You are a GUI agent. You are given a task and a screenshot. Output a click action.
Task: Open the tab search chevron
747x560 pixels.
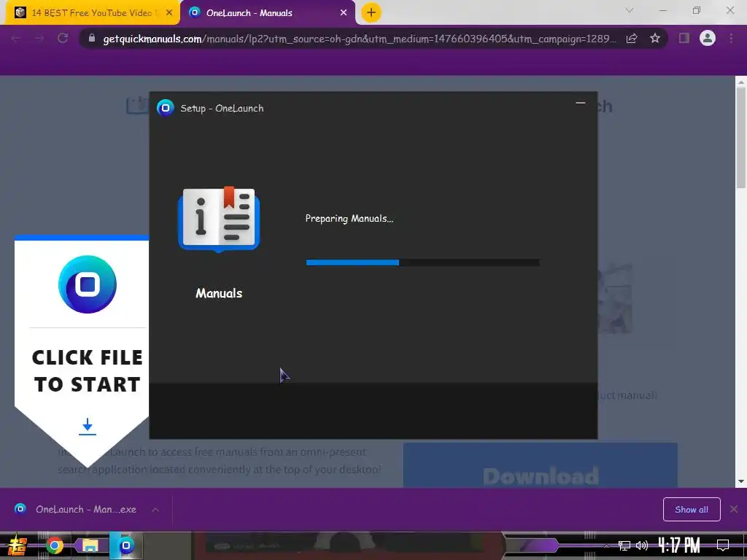(630, 10)
